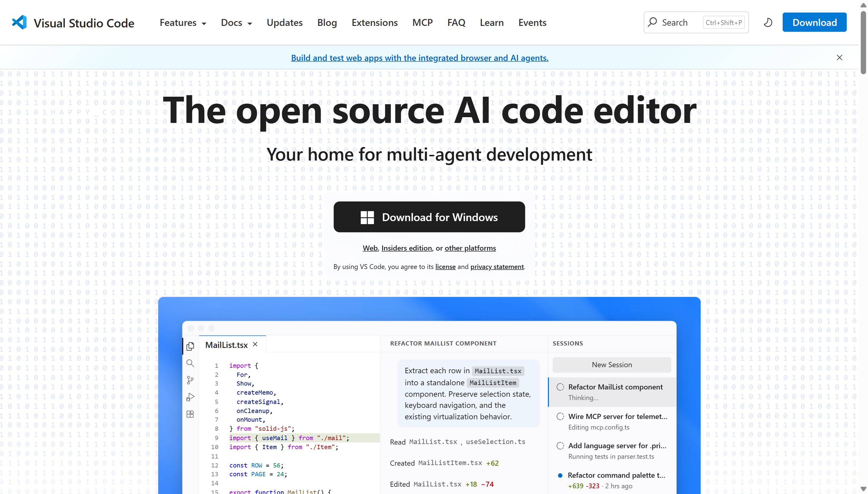Click the spinner icon beside Add language server
868x494 pixels.
[560, 446]
